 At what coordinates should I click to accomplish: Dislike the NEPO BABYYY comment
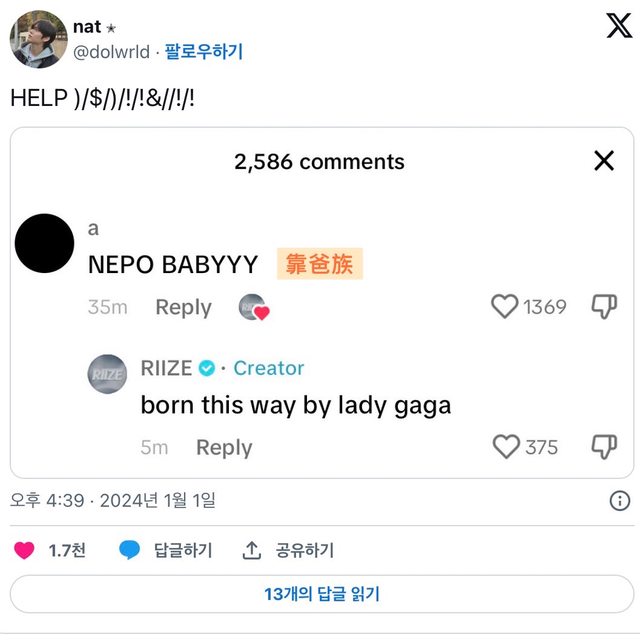pos(604,307)
